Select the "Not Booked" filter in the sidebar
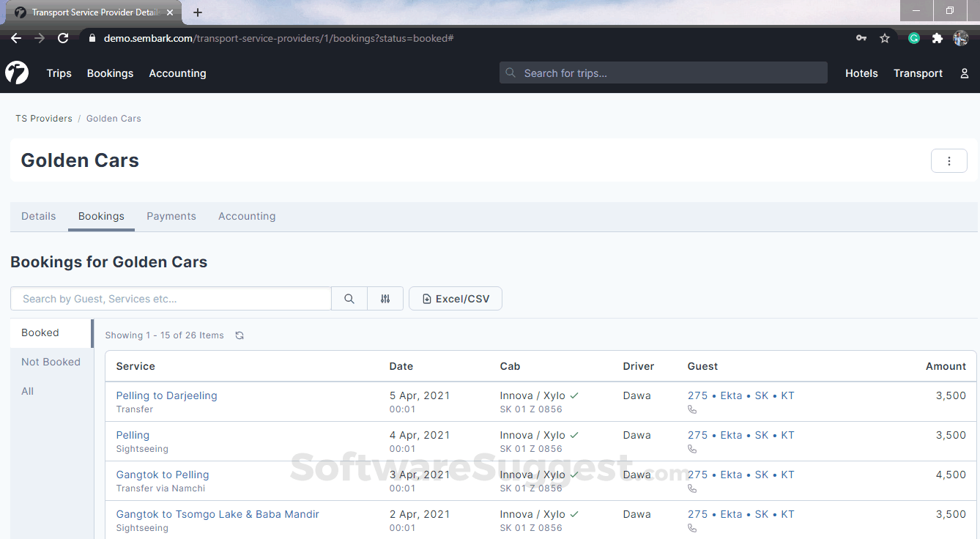The width and height of the screenshot is (980, 539). [x=51, y=361]
